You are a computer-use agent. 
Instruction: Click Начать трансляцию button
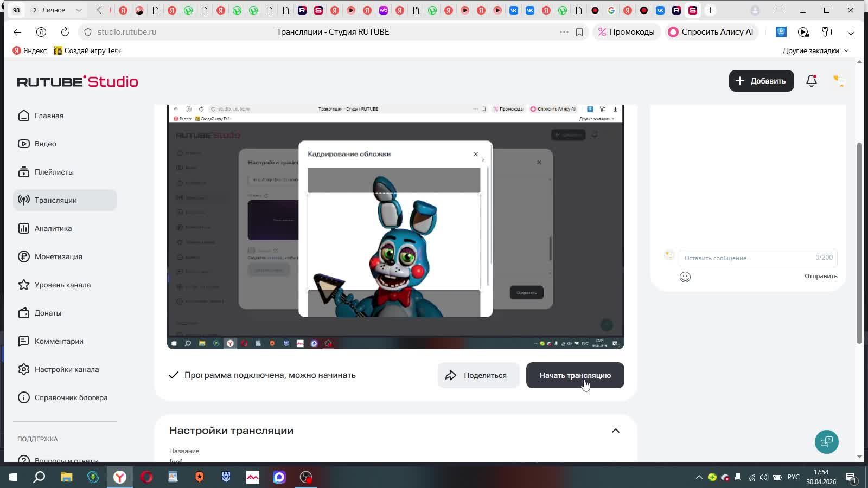click(575, 375)
